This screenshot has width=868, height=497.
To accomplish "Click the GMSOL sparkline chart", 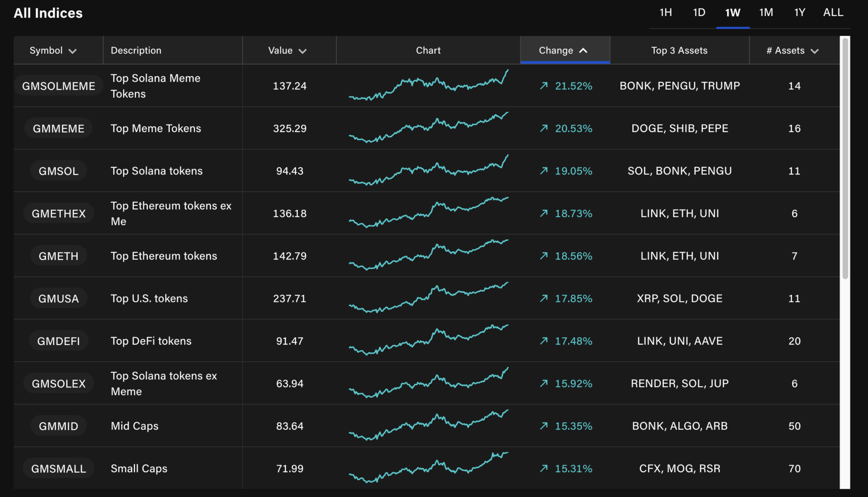I will (x=428, y=170).
